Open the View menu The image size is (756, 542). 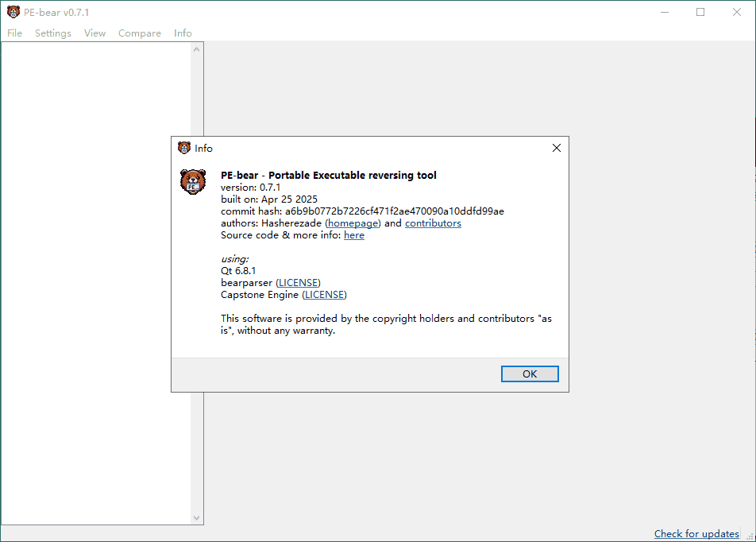click(x=94, y=33)
